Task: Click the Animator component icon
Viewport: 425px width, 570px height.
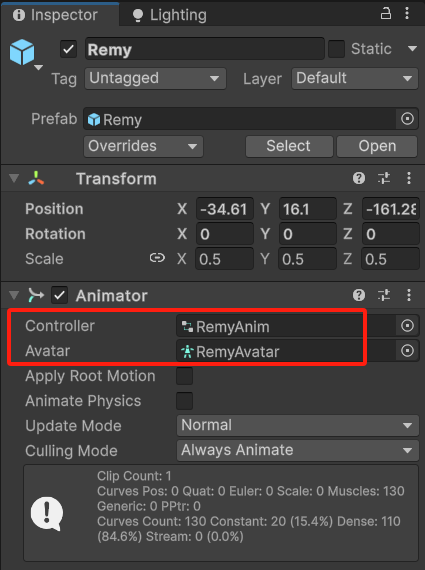Action: (x=36, y=295)
